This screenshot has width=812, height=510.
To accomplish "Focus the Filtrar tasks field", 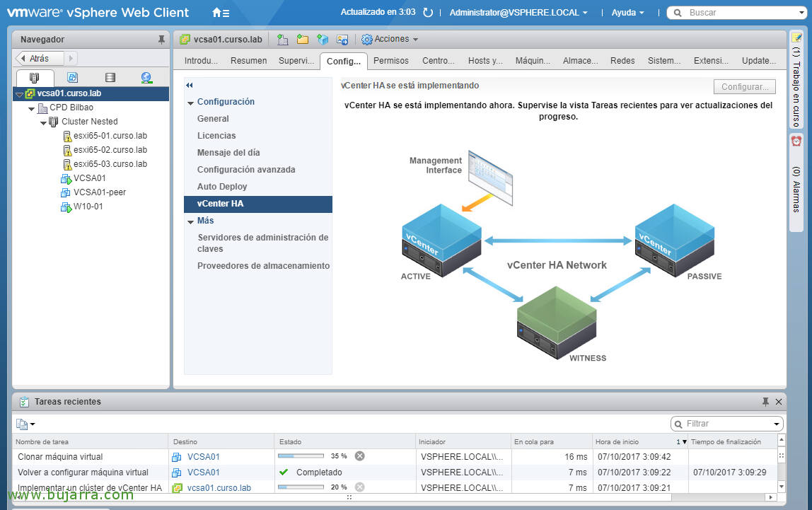I will click(727, 424).
